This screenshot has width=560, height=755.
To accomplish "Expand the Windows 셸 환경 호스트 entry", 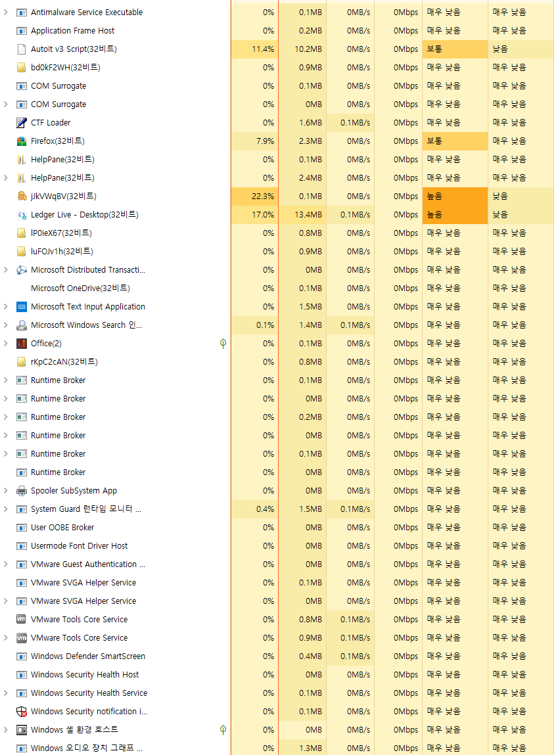I will 6,730.
